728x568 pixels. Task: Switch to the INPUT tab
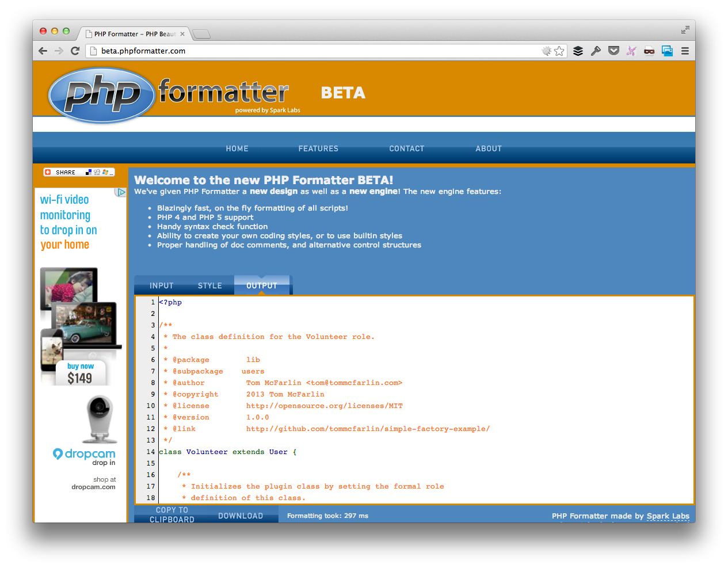click(x=161, y=285)
